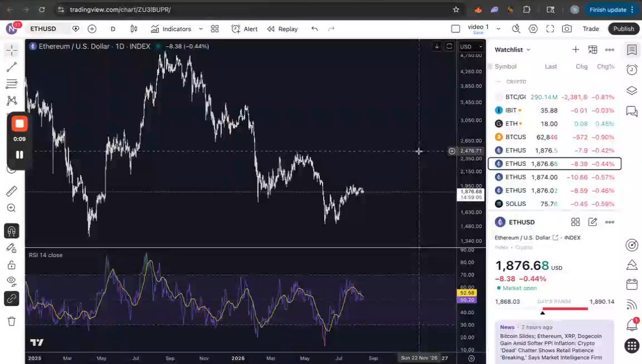Open the Alerts clock panel in the sidebar

click(x=632, y=70)
